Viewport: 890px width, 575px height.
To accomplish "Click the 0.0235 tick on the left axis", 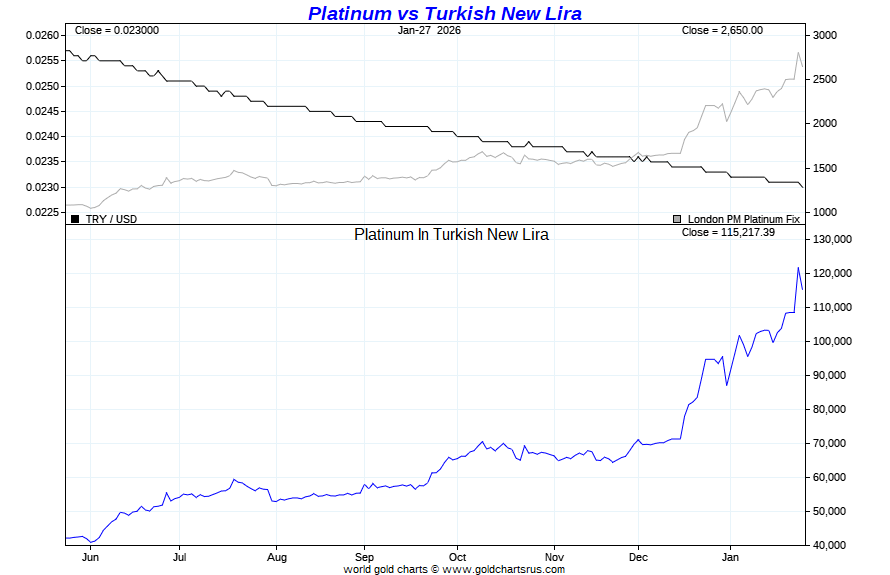I will tap(42, 162).
